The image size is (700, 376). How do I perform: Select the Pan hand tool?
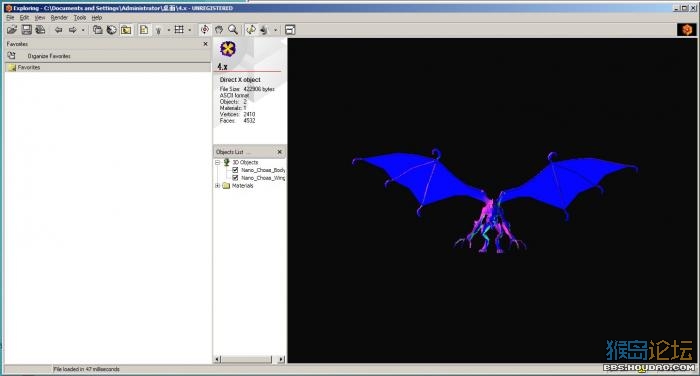click(x=219, y=30)
